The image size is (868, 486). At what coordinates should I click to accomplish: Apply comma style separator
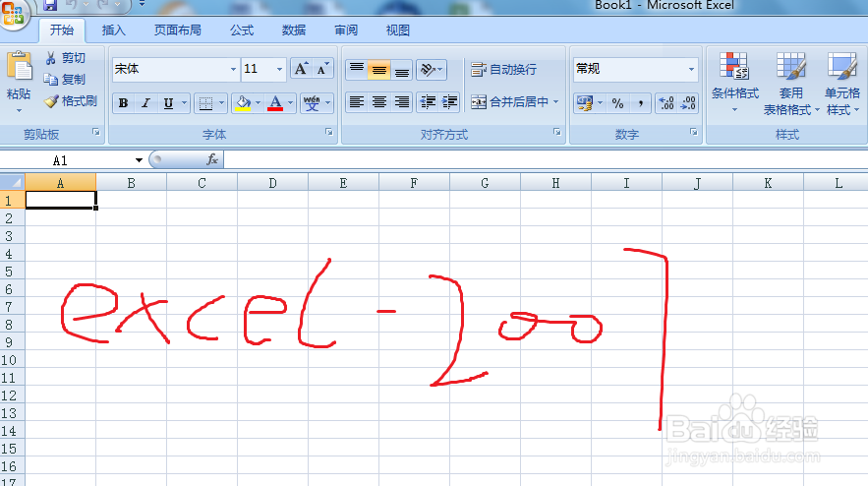click(641, 103)
